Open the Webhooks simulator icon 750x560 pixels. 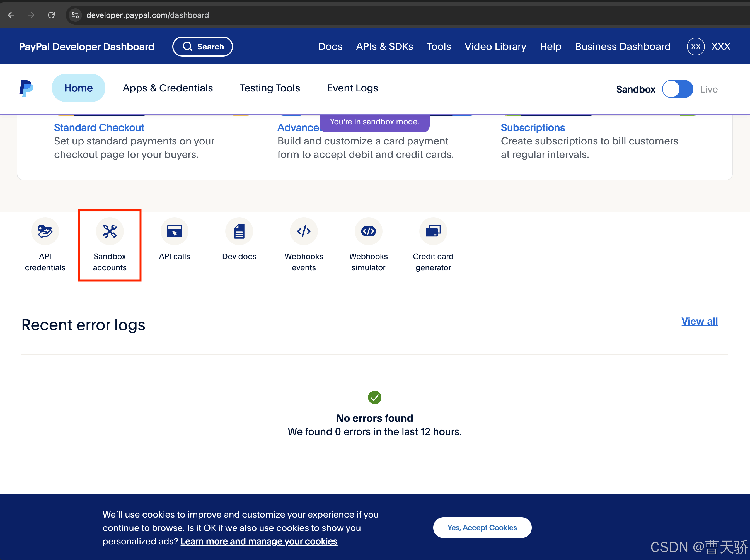[368, 231]
